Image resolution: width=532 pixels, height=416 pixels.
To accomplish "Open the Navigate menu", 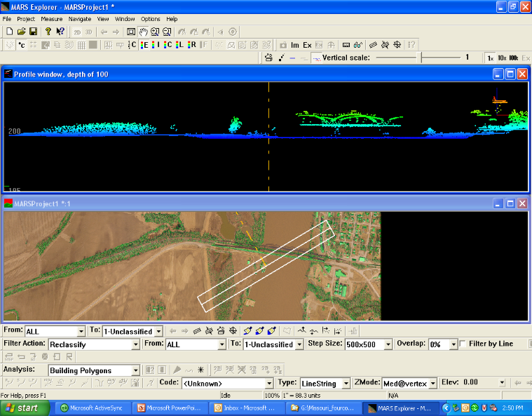I will click(x=80, y=19).
